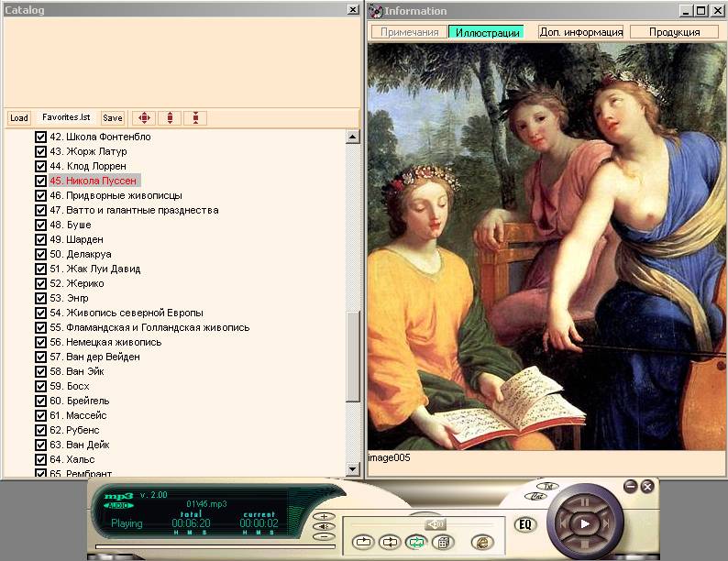The image size is (728, 561).
Task: Maximize the Information window
Action: tap(701, 11)
